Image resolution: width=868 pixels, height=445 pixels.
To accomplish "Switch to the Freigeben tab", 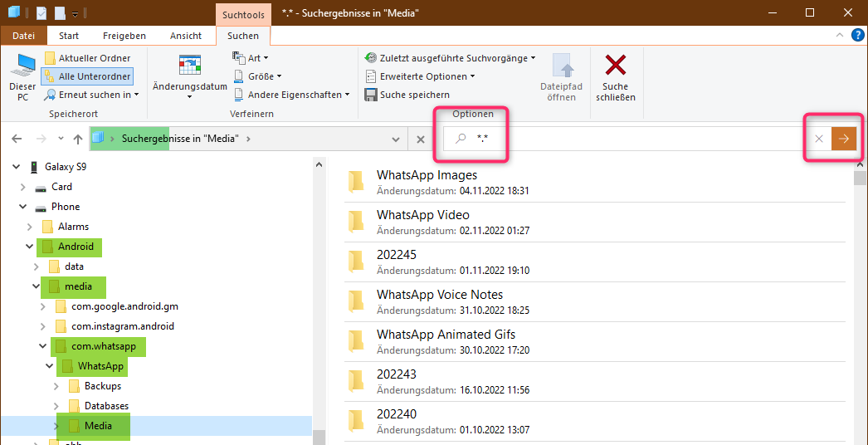I will (124, 36).
